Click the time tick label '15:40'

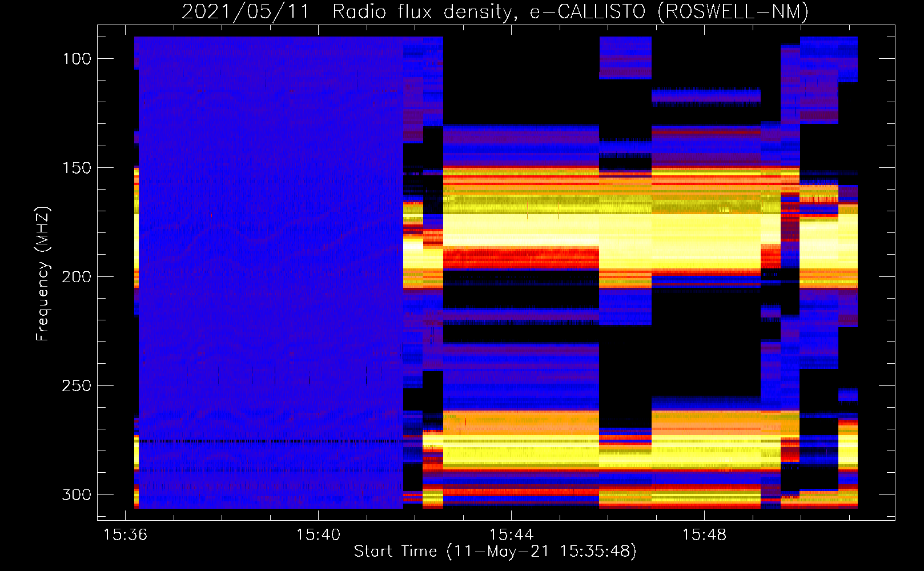318,535
